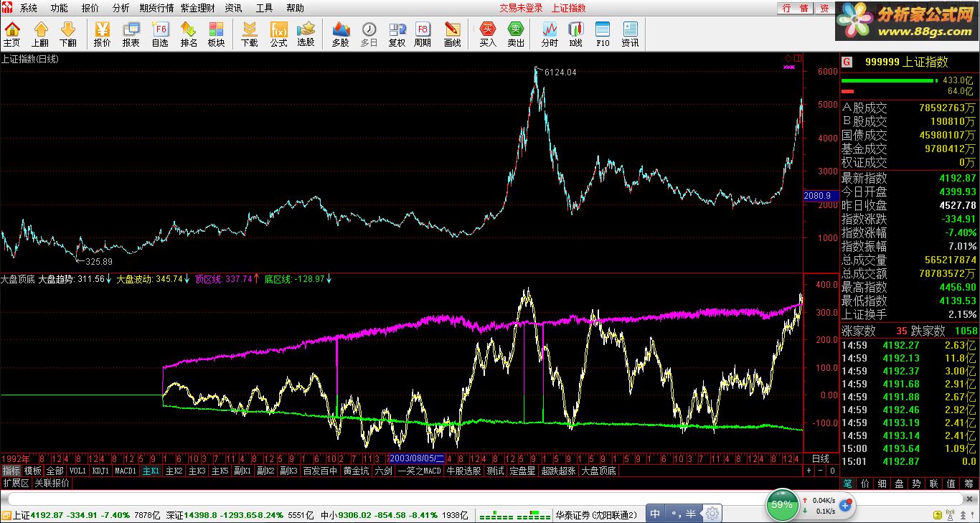The image size is (980, 523).
Task: Open the 排名 ranking icon
Action: click(x=189, y=34)
